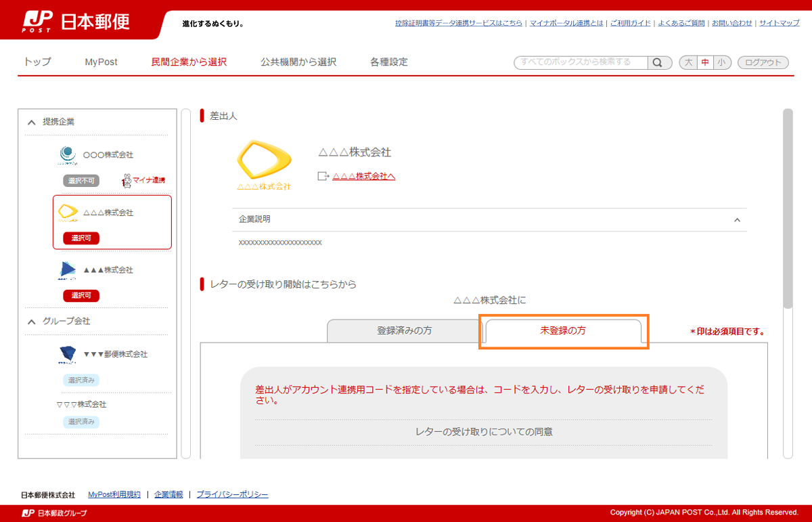The height and width of the screenshot is (522, 812).
Task: Open マイナポータル連携とは link
Action: [566, 23]
